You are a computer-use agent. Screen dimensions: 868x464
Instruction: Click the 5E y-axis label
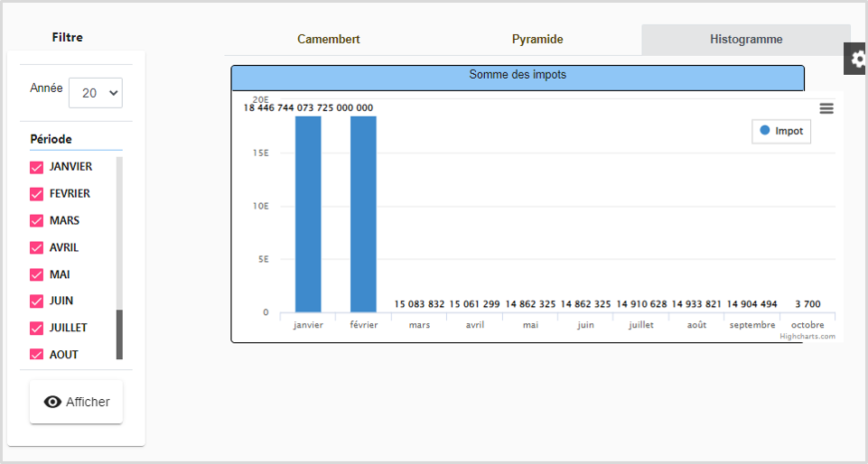point(264,259)
